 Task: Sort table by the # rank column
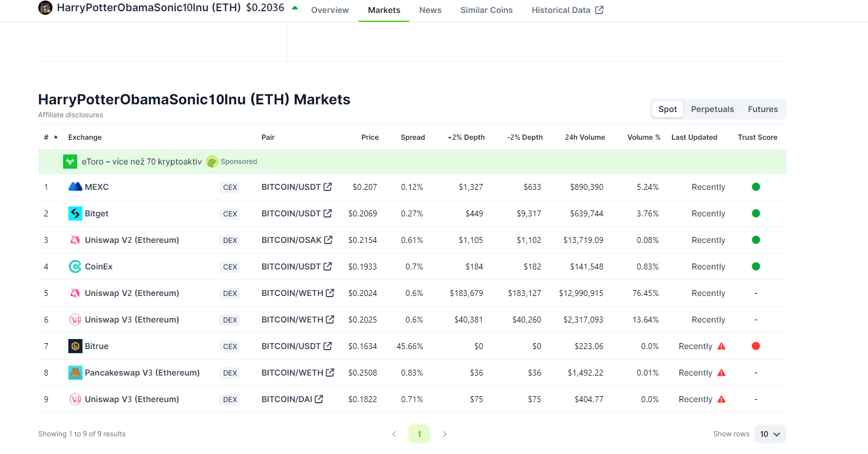tap(47, 137)
